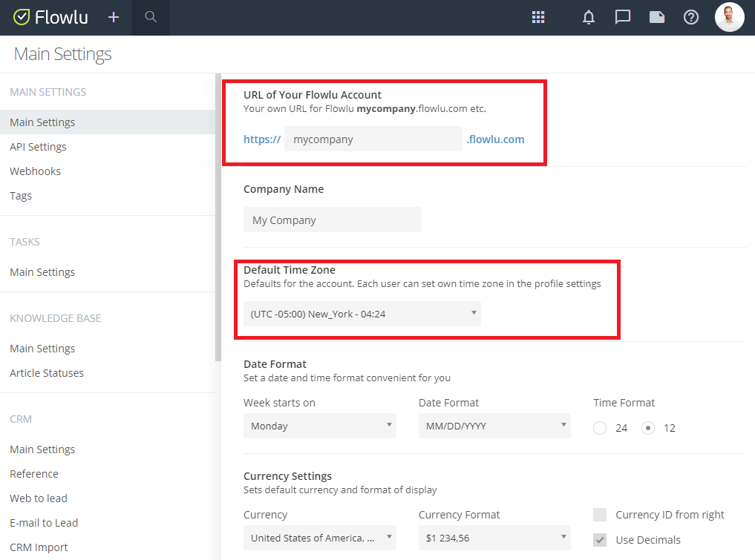755x560 pixels.
Task: Click the https:// link text
Action: point(262,139)
